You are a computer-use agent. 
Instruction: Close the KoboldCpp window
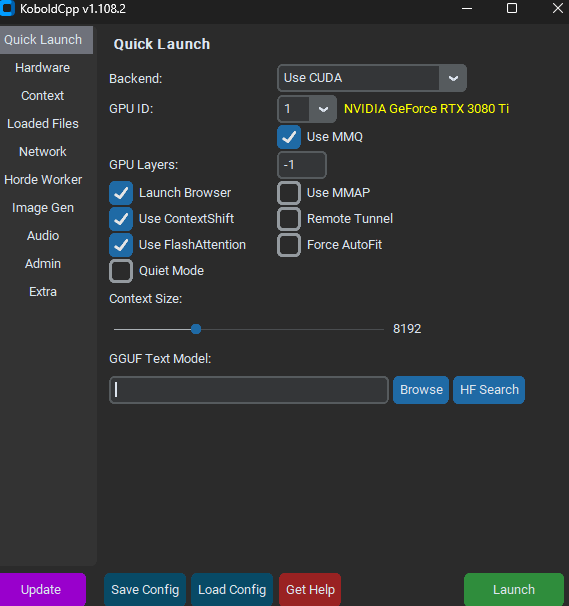557,8
